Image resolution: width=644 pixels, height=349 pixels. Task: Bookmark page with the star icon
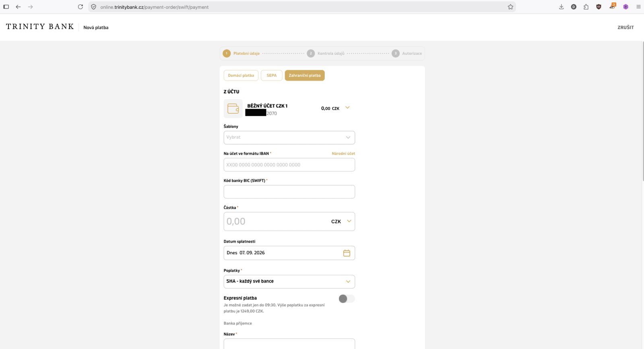point(510,7)
